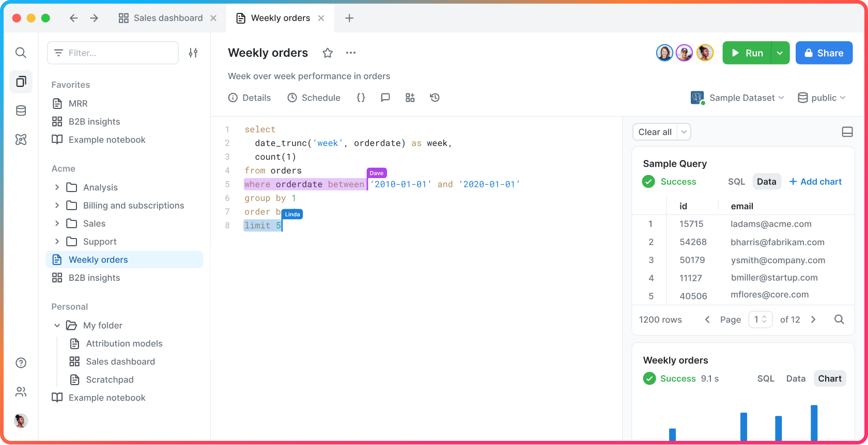Focus the Filter input field

coord(113,53)
